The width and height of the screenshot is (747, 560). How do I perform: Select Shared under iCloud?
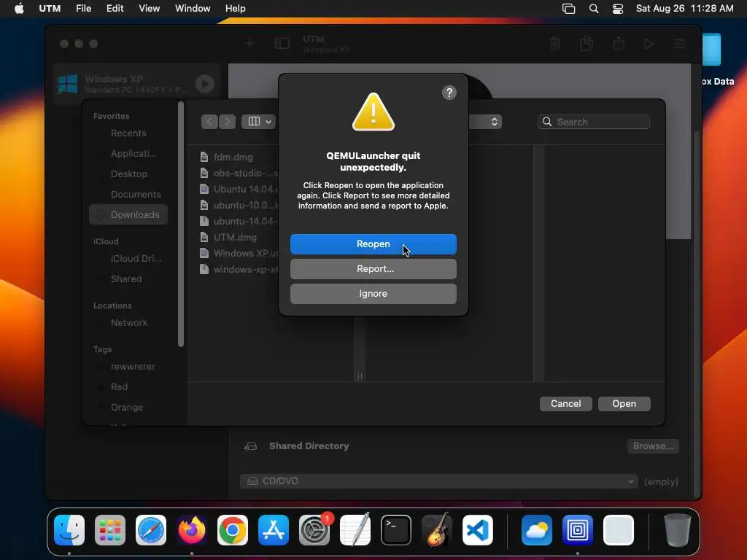tap(128, 279)
